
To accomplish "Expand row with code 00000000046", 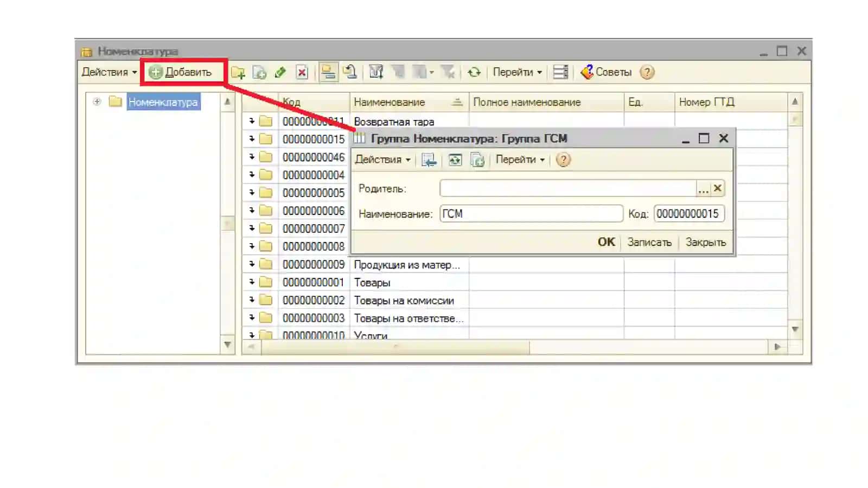I will tap(252, 157).
